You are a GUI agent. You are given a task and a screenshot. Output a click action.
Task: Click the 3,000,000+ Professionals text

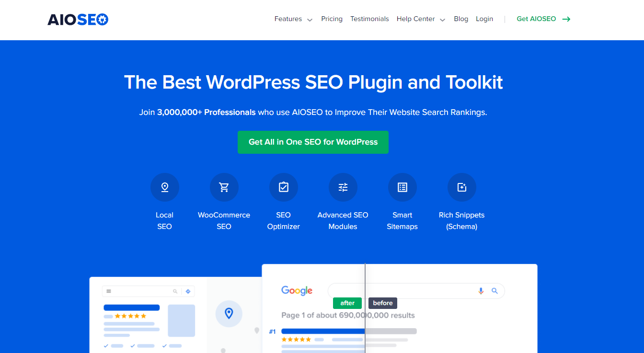pyautogui.click(x=207, y=113)
